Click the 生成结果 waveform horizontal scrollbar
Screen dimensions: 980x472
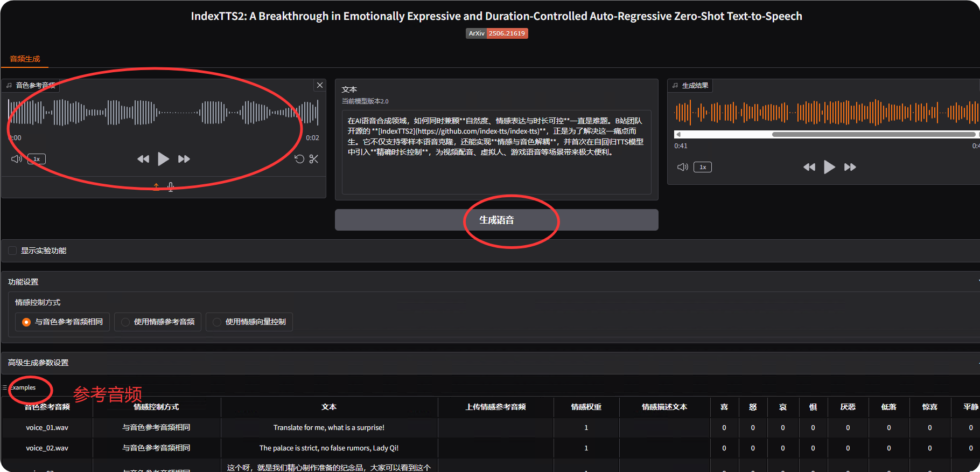(x=873, y=134)
